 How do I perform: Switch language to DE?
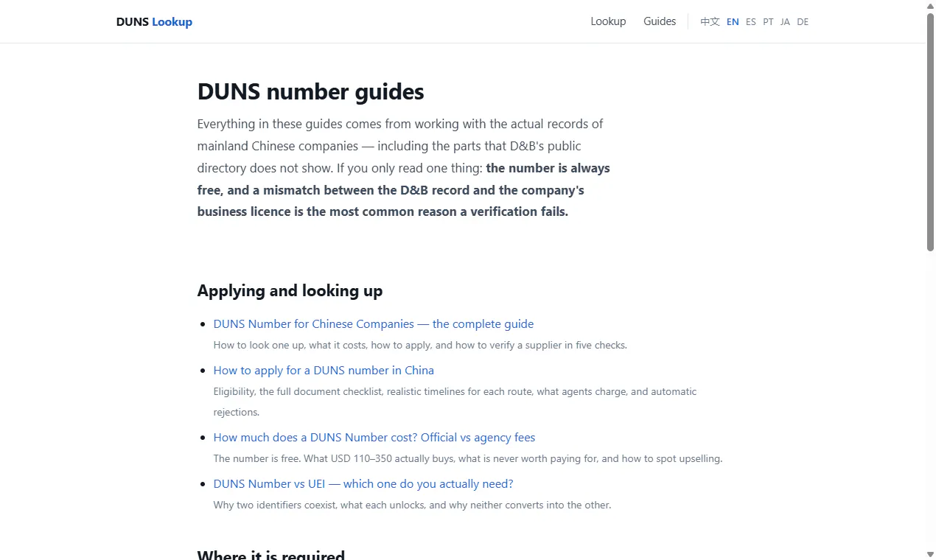(803, 22)
